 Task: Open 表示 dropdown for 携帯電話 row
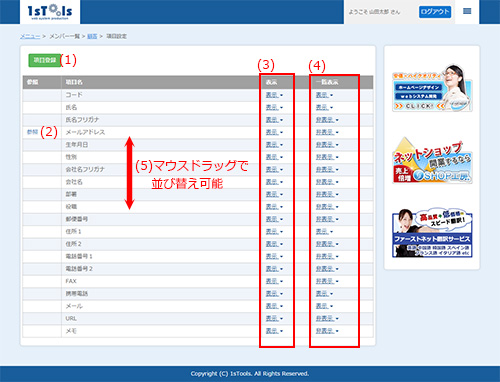(274, 294)
